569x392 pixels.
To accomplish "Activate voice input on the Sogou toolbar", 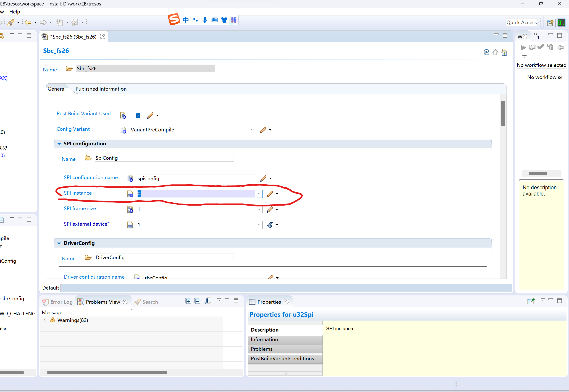I will pos(205,20).
